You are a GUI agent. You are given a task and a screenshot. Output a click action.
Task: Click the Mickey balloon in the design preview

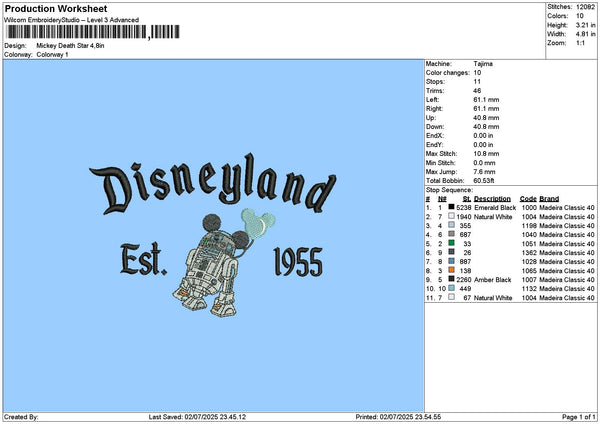258,222
